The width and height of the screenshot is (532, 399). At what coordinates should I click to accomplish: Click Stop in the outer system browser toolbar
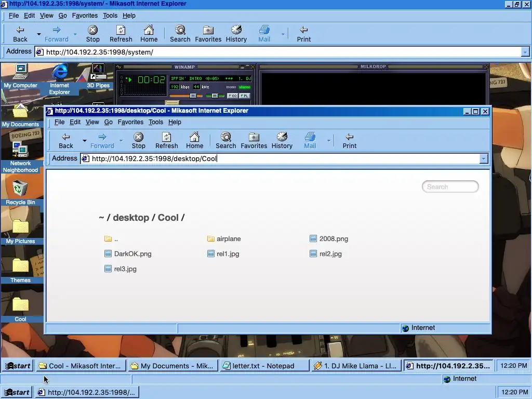tap(92, 34)
